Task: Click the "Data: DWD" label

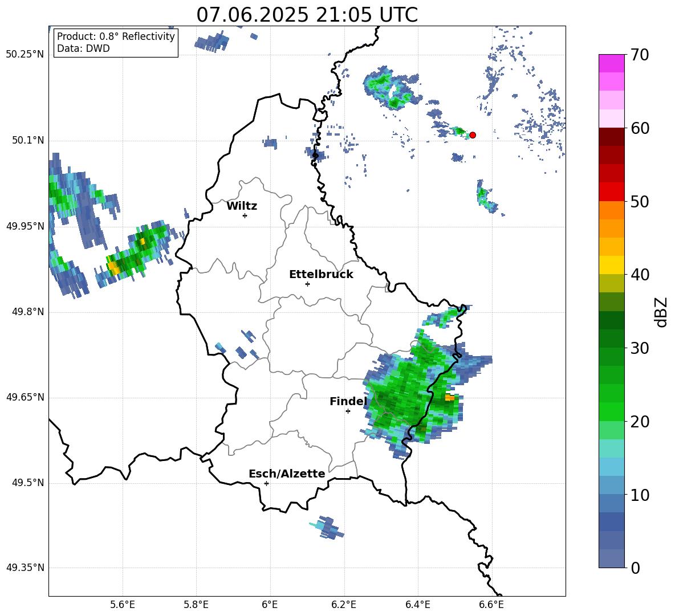Action: [x=83, y=48]
